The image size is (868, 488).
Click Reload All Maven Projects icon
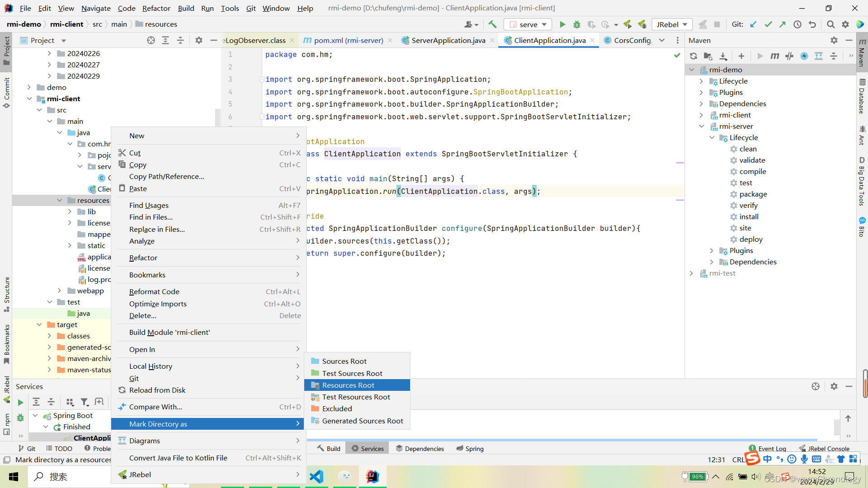[x=693, y=56]
